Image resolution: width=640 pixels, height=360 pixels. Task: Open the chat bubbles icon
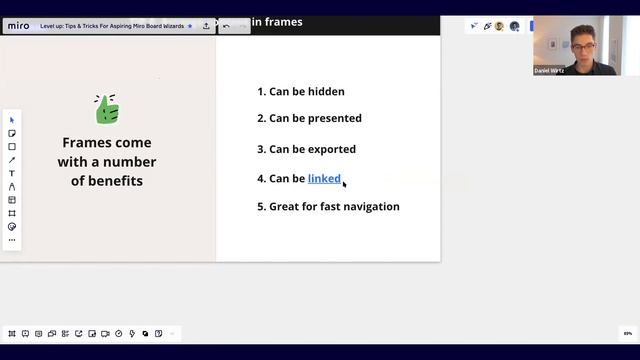click(52, 333)
